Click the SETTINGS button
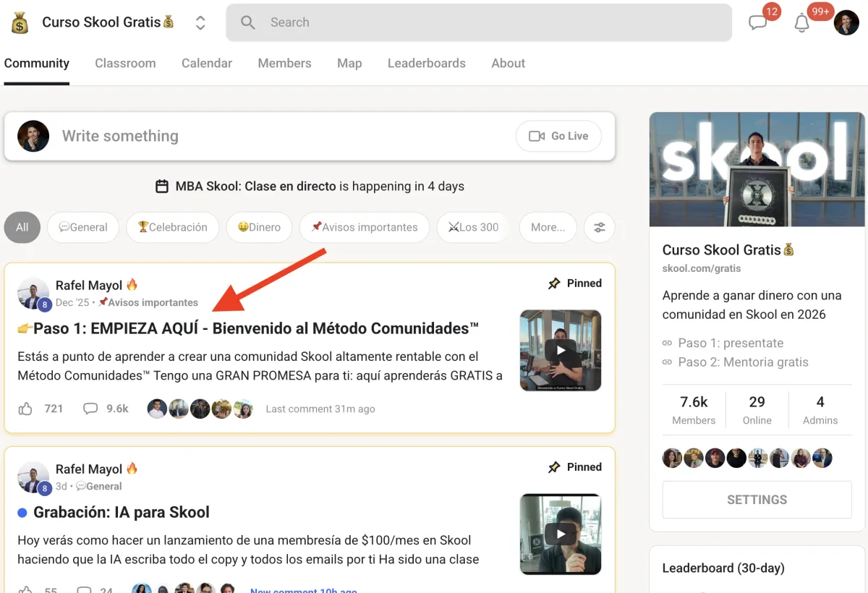The height and width of the screenshot is (593, 868). [757, 500]
